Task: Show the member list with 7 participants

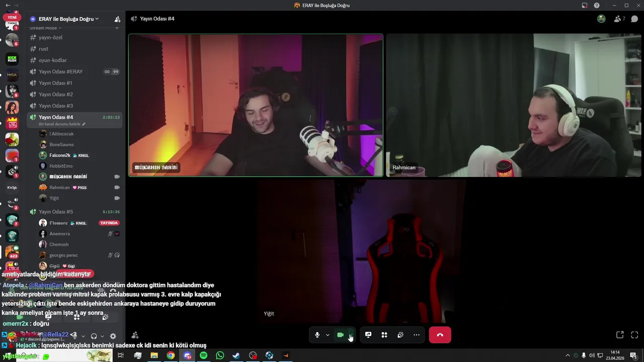Action: 619,19
